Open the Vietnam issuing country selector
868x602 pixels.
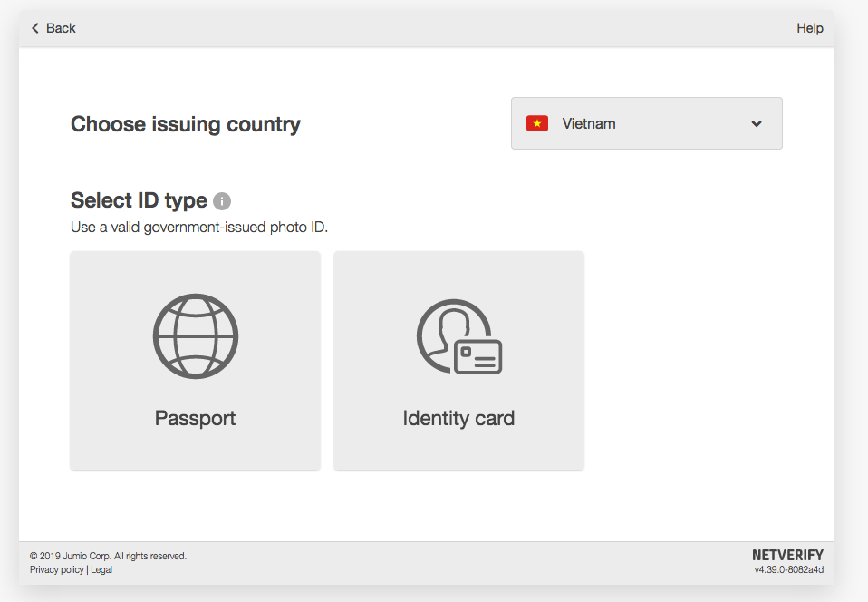[x=647, y=123]
